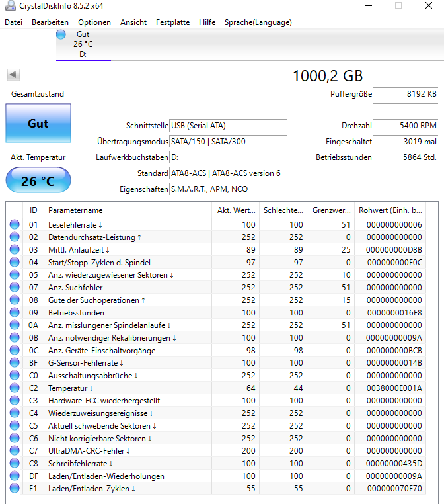Click the Laufwerkbuchstaben field showing D:
444x504 pixels.
click(228, 157)
